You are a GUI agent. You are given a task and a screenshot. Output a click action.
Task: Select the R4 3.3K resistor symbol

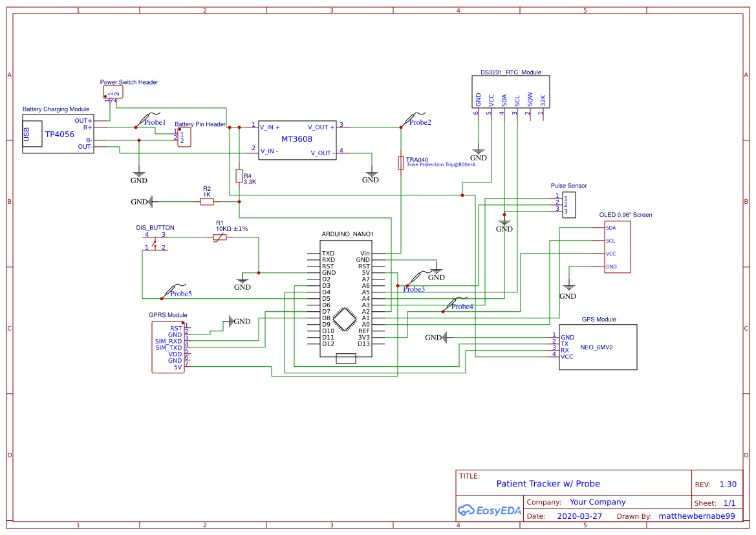click(x=239, y=176)
